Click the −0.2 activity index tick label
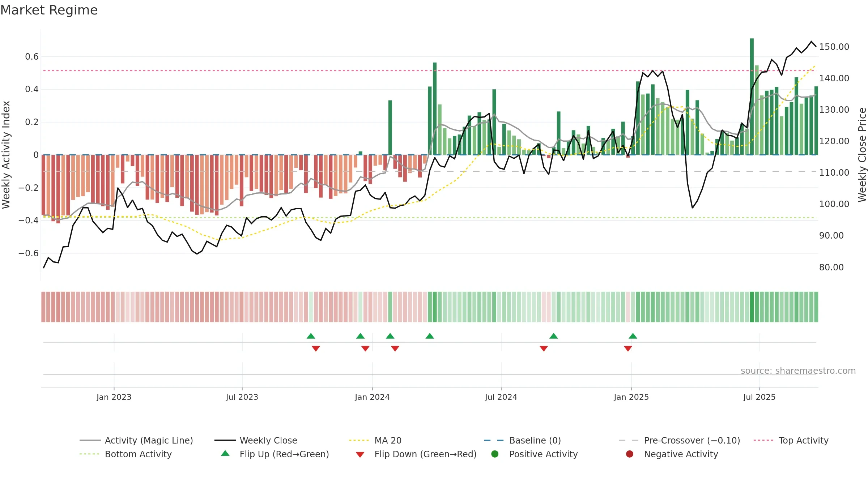The image size is (868, 488). (29, 188)
